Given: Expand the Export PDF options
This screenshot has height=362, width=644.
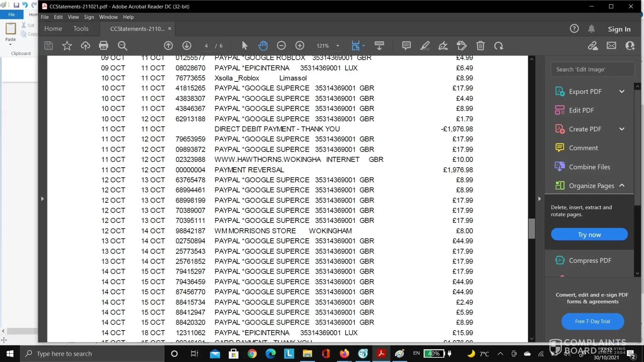Looking at the screenshot, I should pos(622,92).
